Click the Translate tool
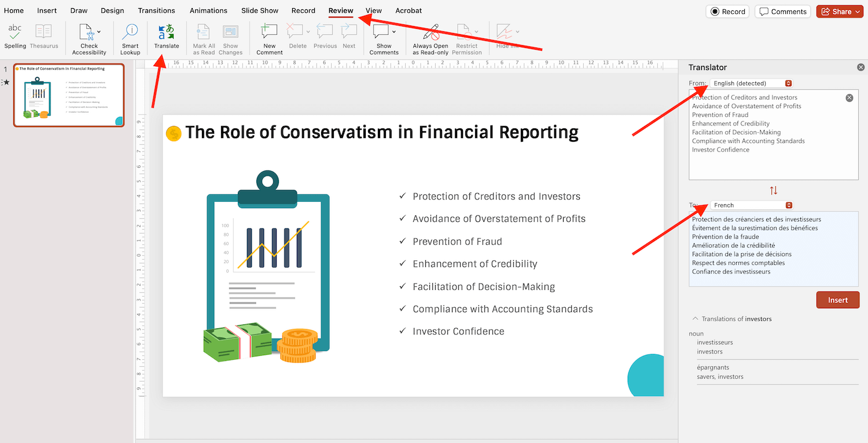The image size is (868, 443). [x=167, y=36]
